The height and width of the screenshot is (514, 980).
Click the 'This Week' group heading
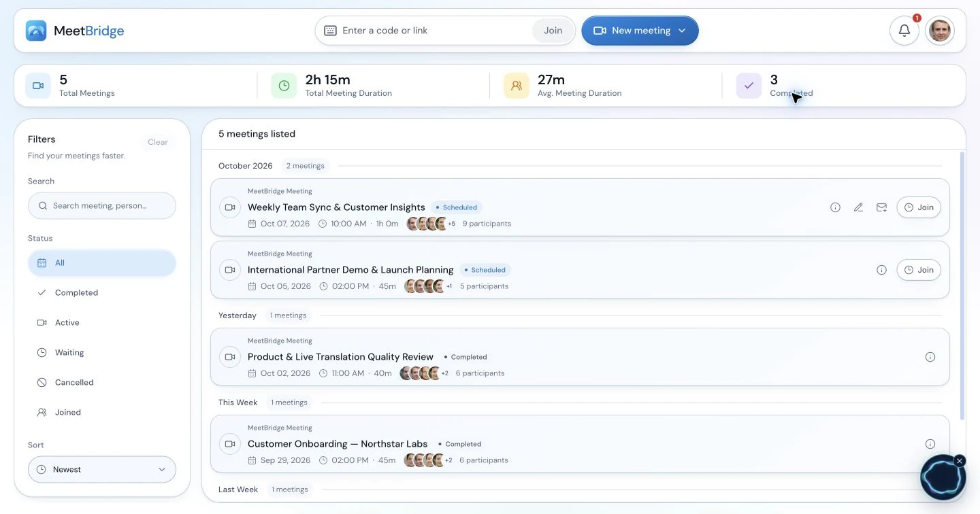238,402
